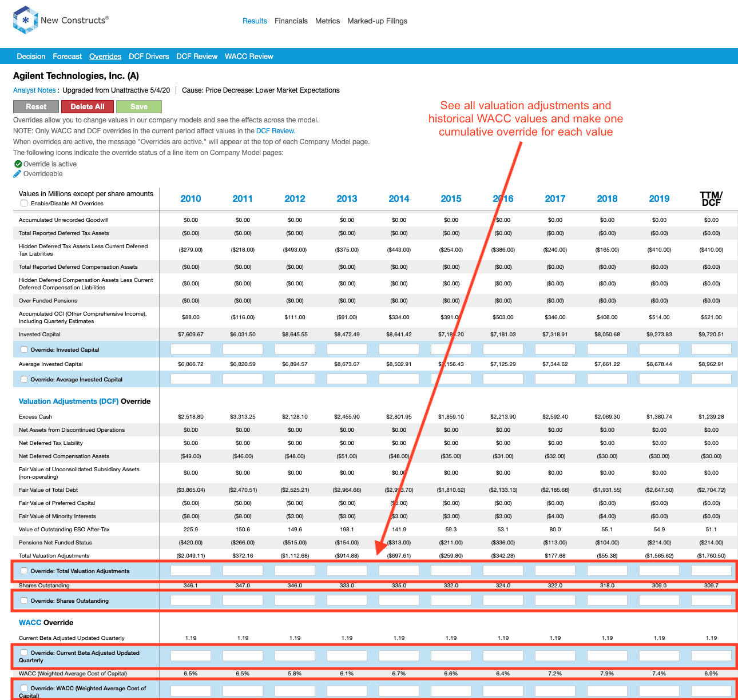Click the New Constructs logo icon
The height and width of the screenshot is (700, 738).
coord(25,20)
